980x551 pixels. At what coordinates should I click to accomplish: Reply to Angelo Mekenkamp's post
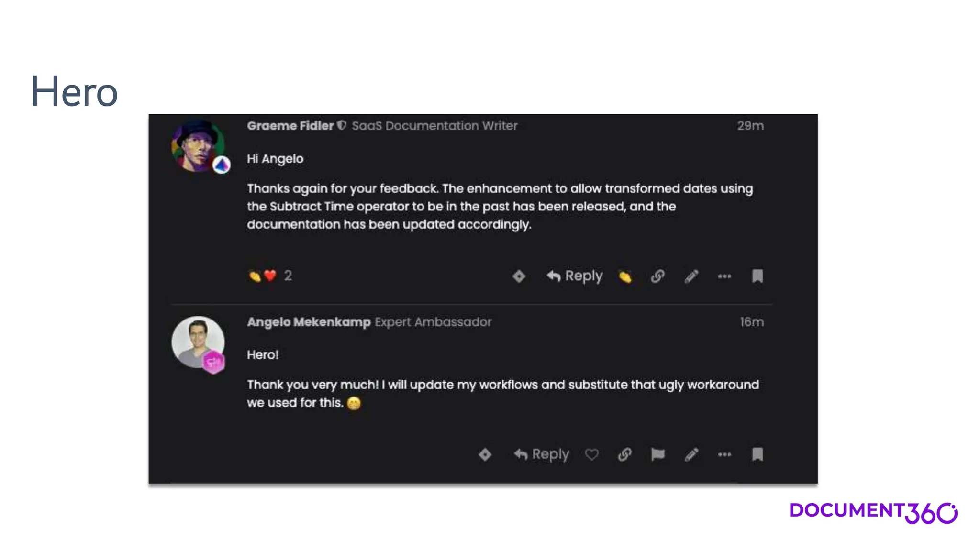click(x=542, y=454)
